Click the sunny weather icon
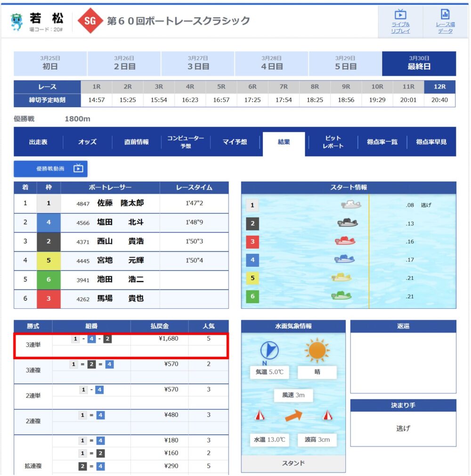 coord(317,350)
